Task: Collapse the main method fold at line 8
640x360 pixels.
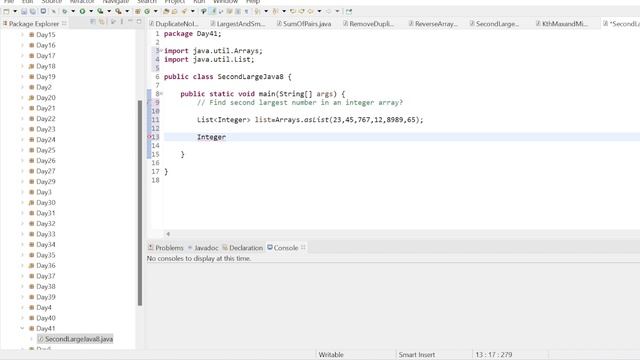Action: click(161, 93)
